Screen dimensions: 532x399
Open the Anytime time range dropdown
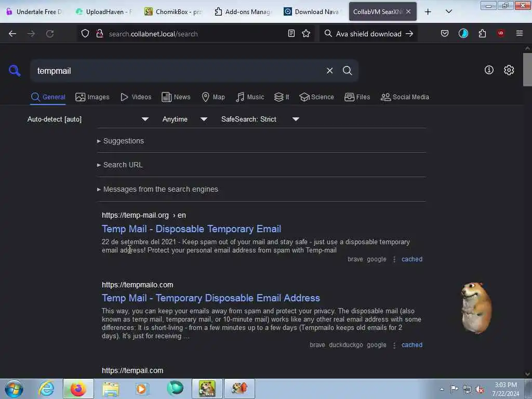pyautogui.click(x=184, y=119)
